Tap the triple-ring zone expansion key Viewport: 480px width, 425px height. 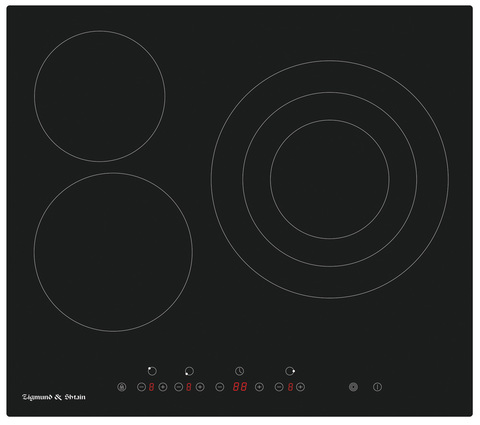click(353, 387)
